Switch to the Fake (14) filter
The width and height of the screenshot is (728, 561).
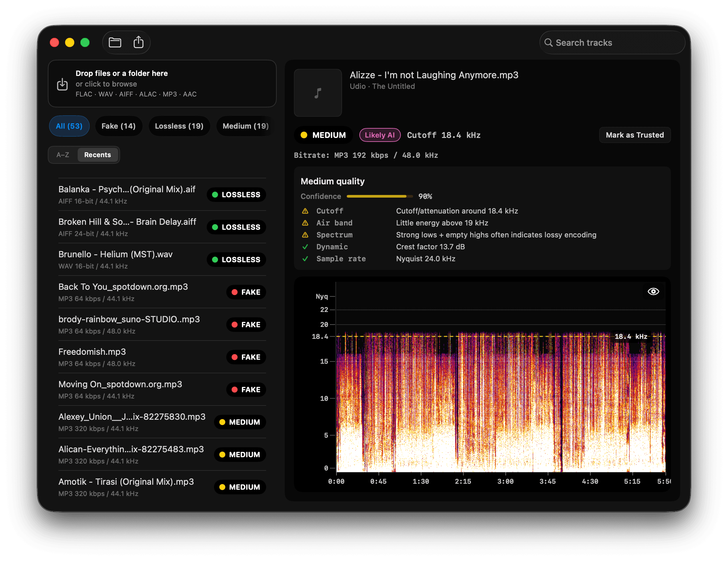[x=118, y=126]
